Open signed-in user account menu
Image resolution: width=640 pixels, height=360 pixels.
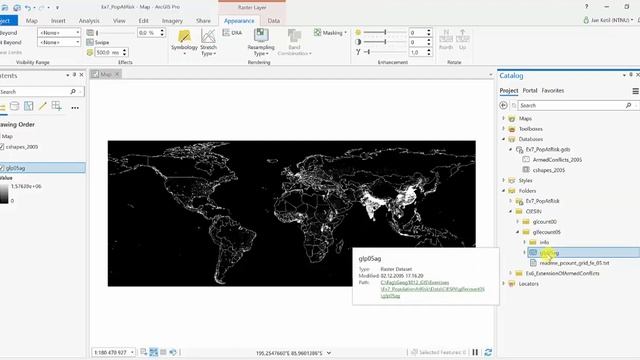[609, 20]
